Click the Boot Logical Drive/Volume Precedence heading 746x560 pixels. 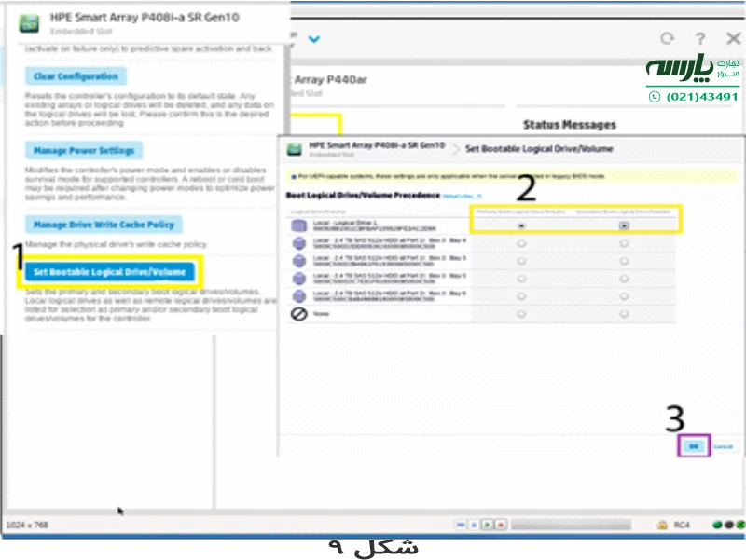363,196
